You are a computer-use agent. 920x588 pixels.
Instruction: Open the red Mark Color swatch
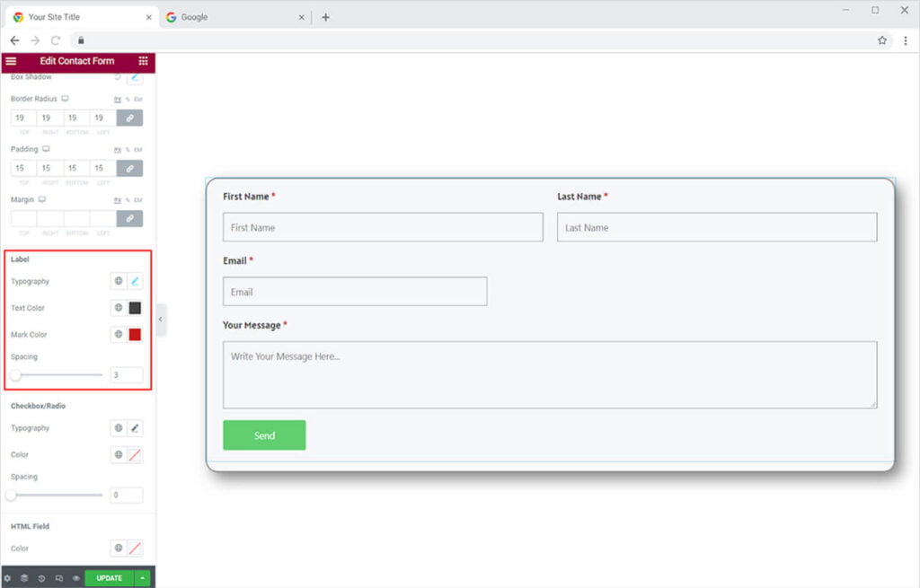pos(135,335)
